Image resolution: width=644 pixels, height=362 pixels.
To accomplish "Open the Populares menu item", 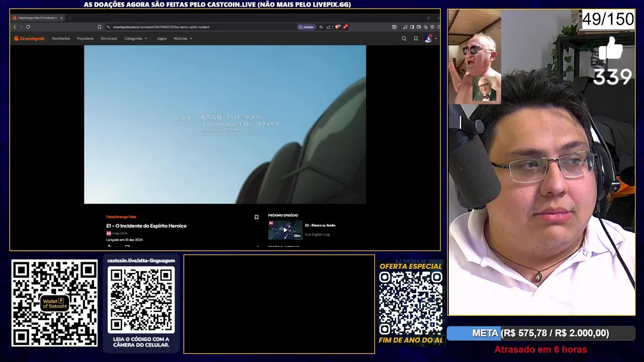I will pyautogui.click(x=85, y=38).
